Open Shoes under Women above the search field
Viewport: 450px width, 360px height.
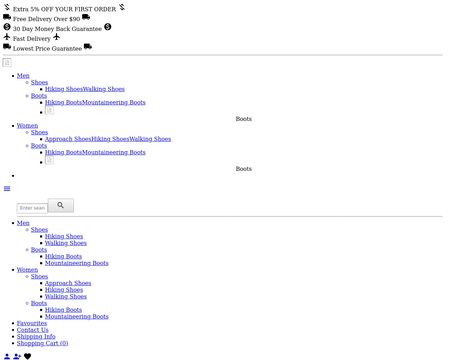(x=39, y=132)
